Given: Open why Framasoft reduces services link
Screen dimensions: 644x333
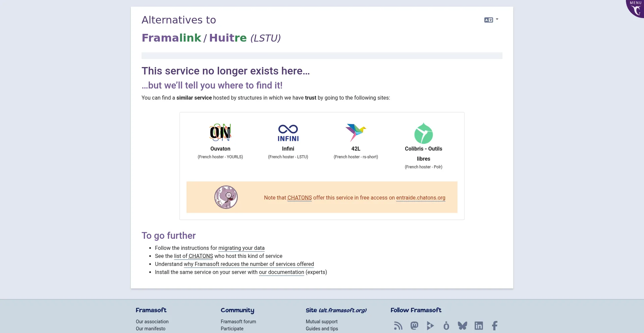Looking at the screenshot, I should (249, 264).
